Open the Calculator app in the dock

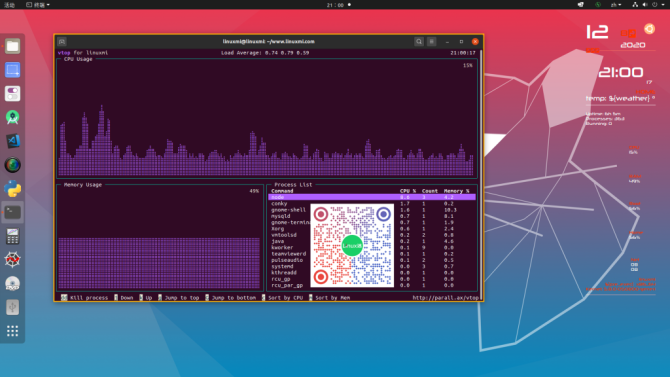12,236
